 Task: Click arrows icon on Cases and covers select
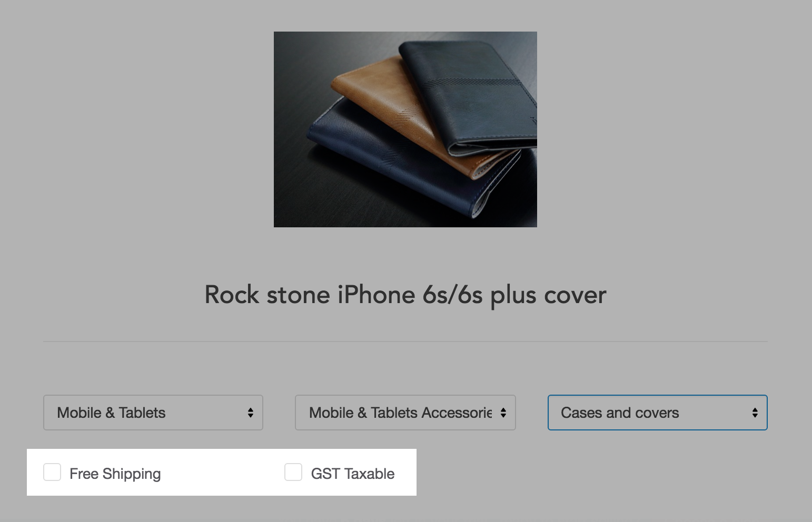pos(755,413)
